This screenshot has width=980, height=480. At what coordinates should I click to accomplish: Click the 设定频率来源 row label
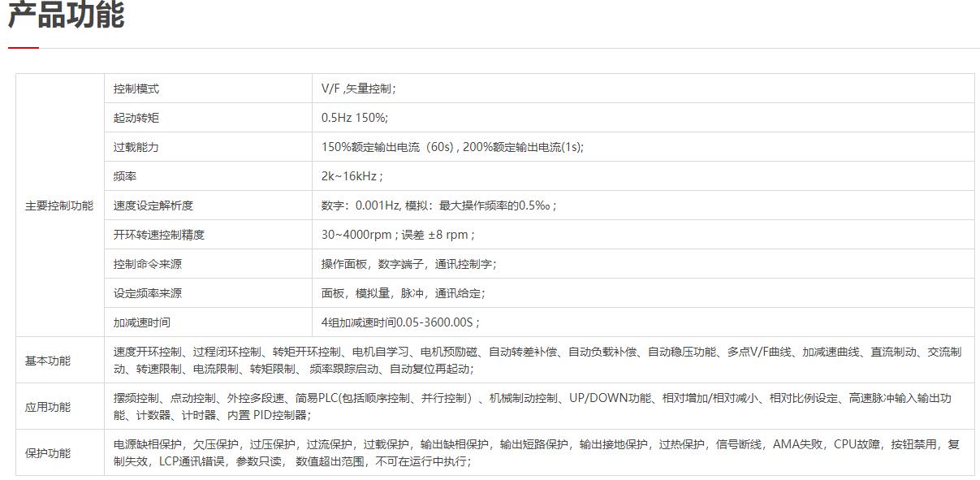point(148,293)
